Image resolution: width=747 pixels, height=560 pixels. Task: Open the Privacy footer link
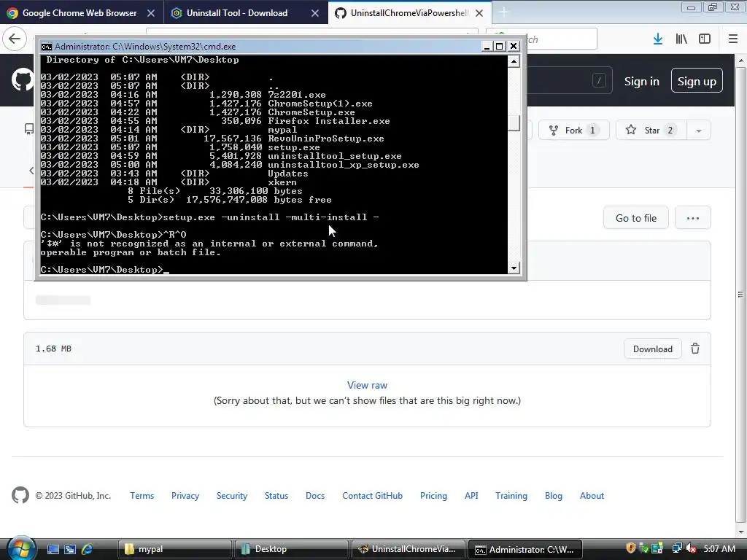click(185, 496)
